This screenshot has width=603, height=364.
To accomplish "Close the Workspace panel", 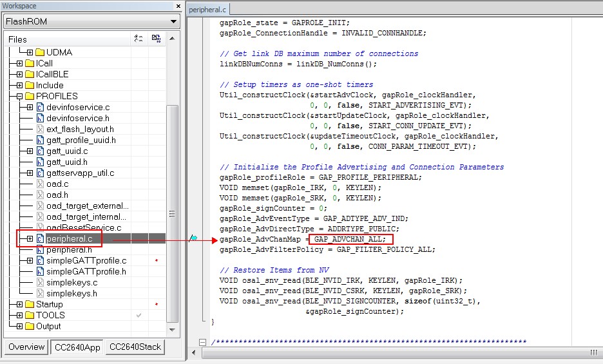I will [178, 6].
